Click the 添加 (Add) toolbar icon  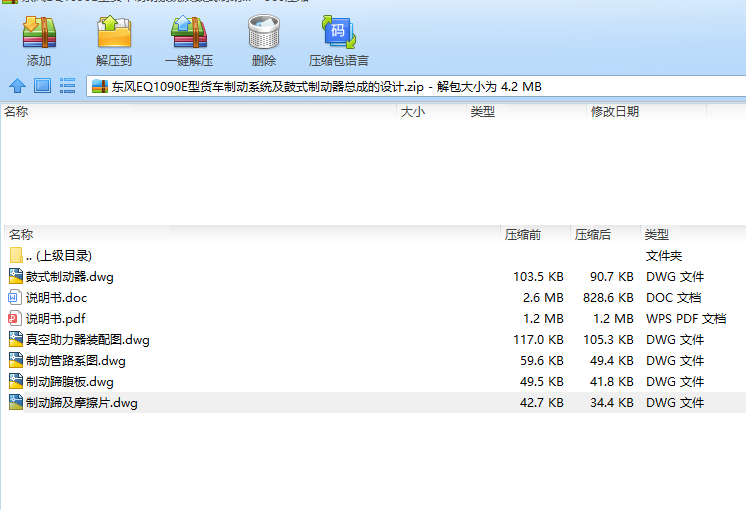39,32
